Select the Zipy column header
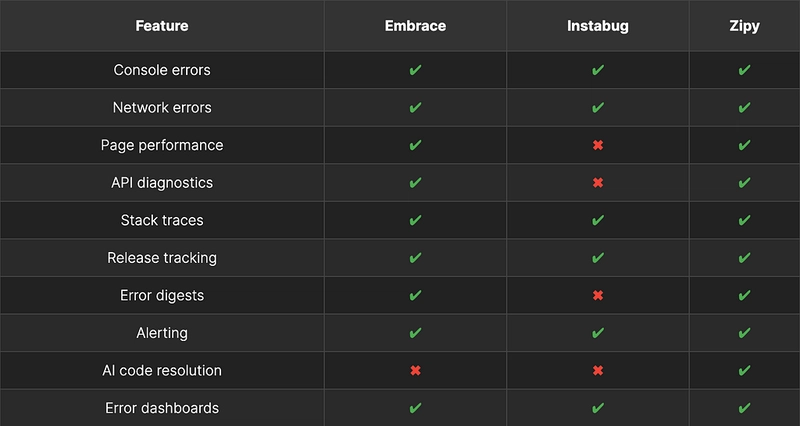The height and width of the screenshot is (426, 800). point(744,26)
